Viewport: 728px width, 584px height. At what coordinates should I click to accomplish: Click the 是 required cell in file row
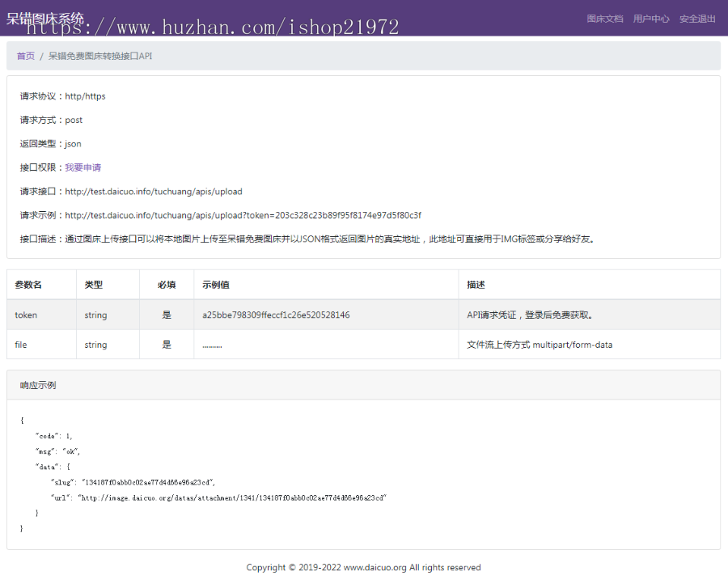tap(167, 345)
